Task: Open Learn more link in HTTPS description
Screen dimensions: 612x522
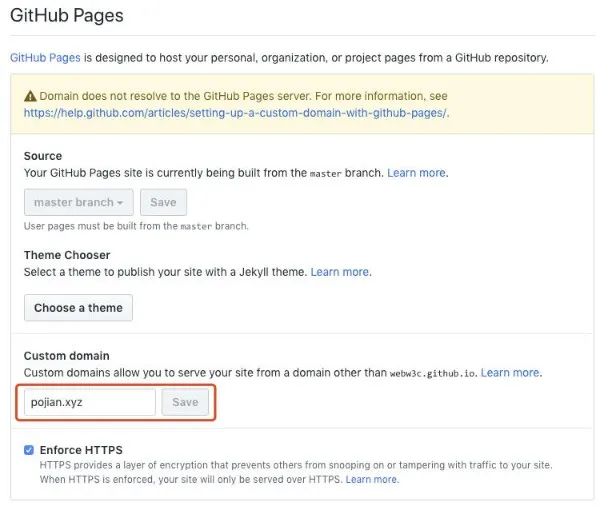Action: tap(371, 479)
